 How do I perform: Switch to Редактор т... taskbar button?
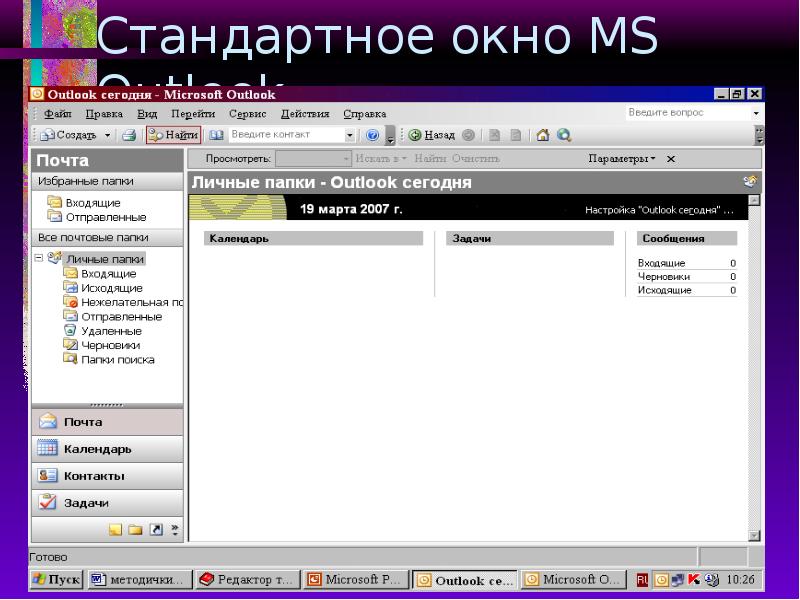tap(247, 580)
